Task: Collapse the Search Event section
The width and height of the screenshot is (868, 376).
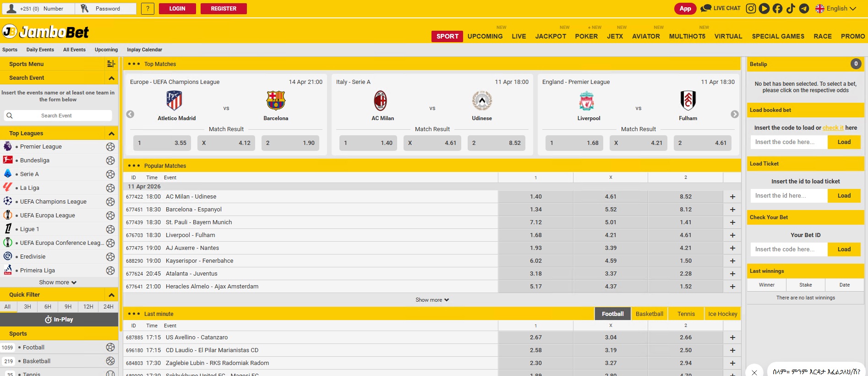Action: pos(111,78)
